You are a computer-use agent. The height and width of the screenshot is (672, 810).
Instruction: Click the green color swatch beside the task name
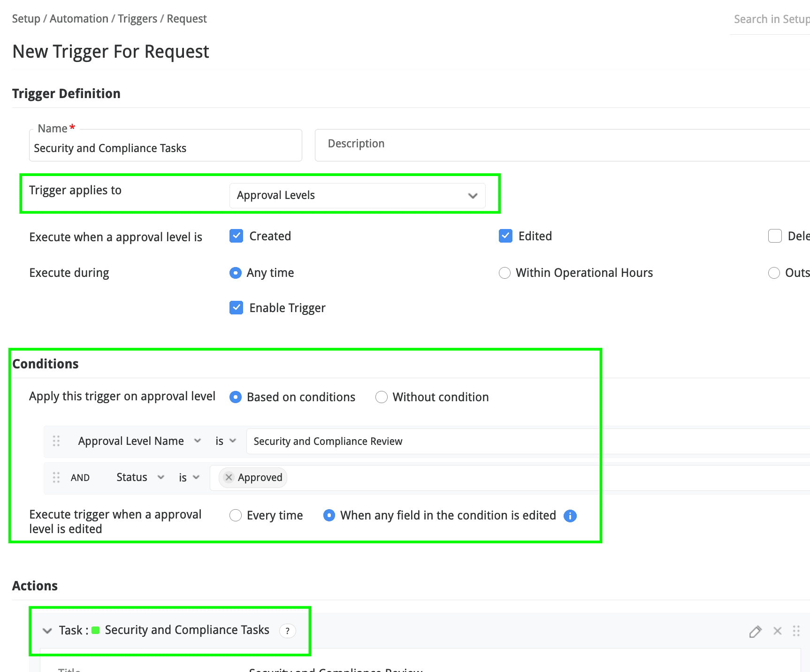tap(96, 630)
